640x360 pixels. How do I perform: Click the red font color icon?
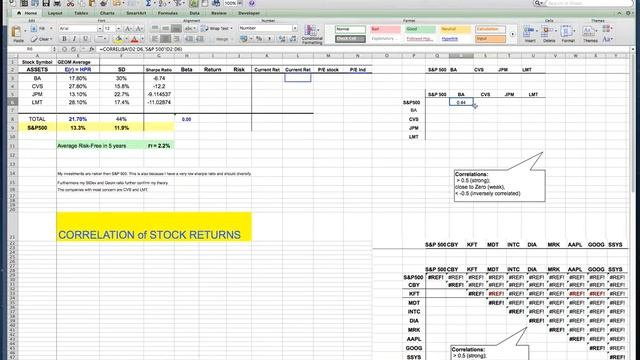(x=134, y=39)
